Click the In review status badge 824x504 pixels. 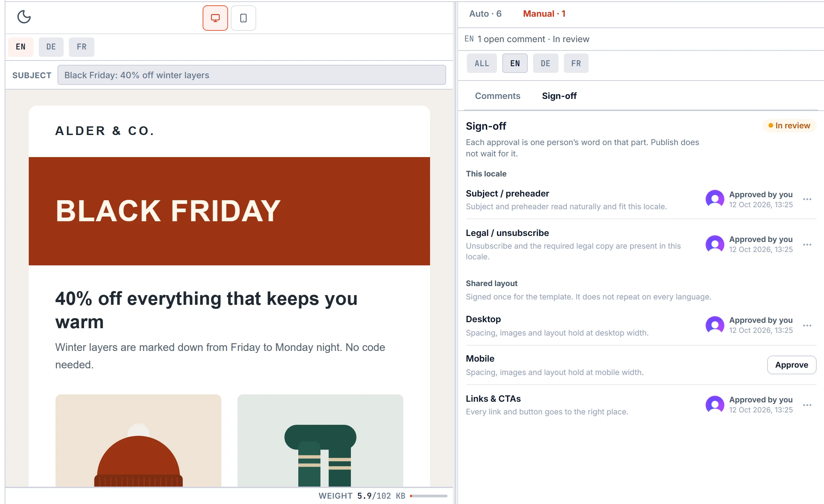click(x=789, y=126)
